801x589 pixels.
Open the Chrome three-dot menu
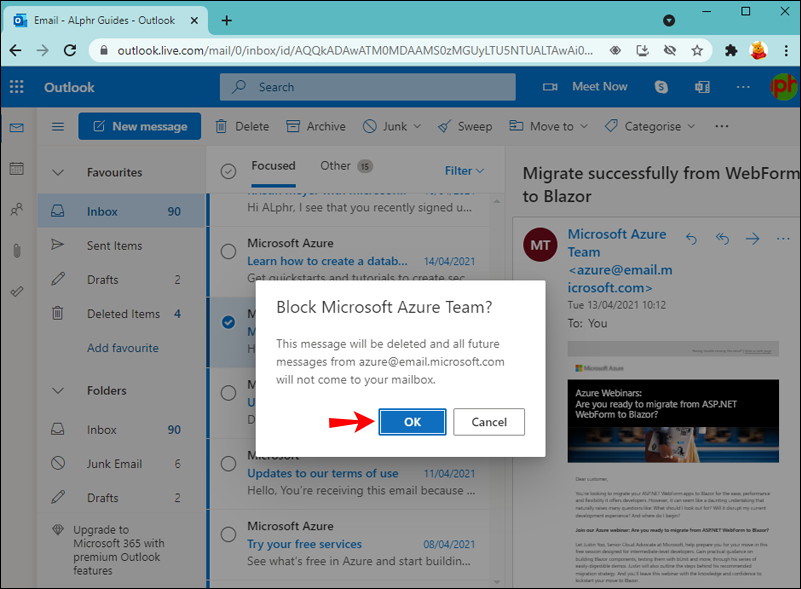click(786, 50)
